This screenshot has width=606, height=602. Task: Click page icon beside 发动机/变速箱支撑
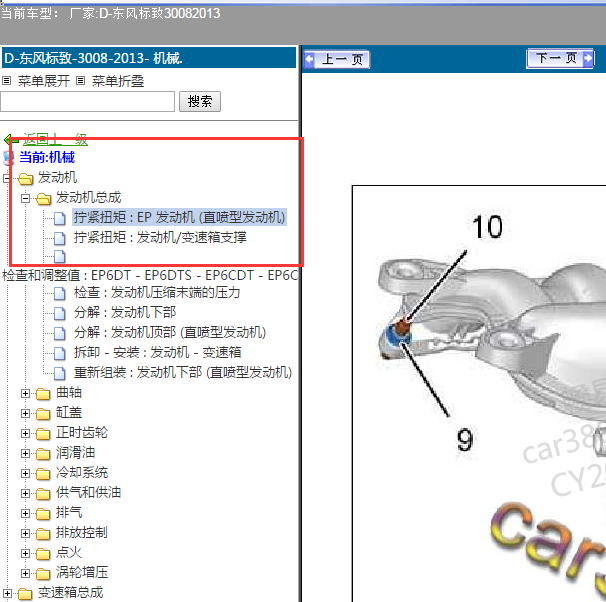pyautogui.click(x=60, y=238)
